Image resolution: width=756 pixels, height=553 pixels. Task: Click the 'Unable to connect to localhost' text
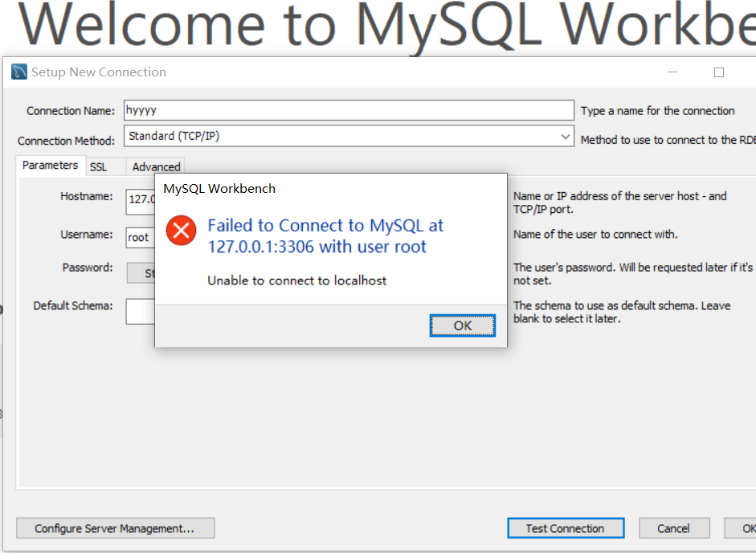click(297, 281)
